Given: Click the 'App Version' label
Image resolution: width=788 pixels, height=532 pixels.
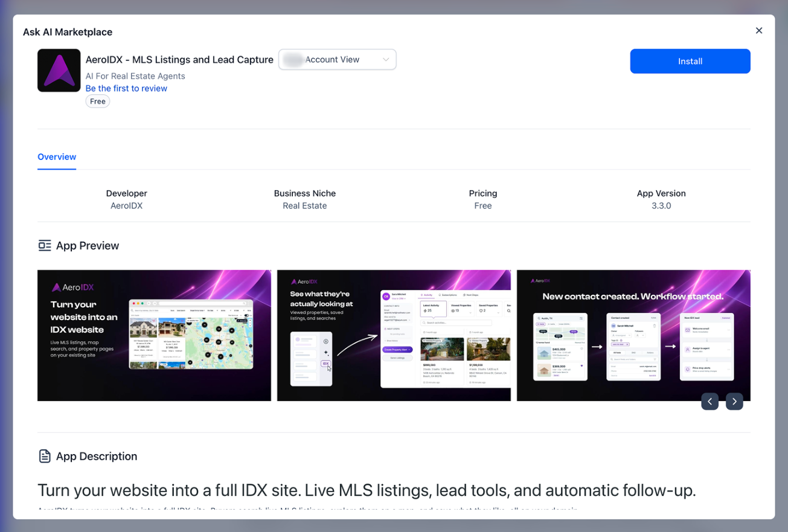Looking at the screenshot, I should click(661, 193).
